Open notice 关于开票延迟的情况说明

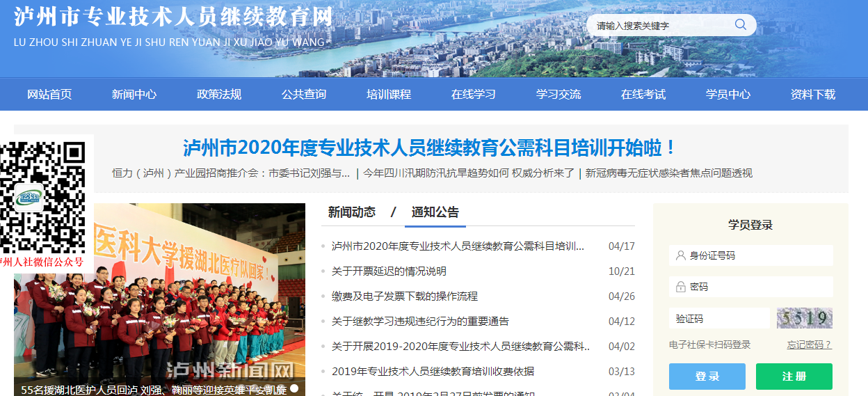[389, 271]
